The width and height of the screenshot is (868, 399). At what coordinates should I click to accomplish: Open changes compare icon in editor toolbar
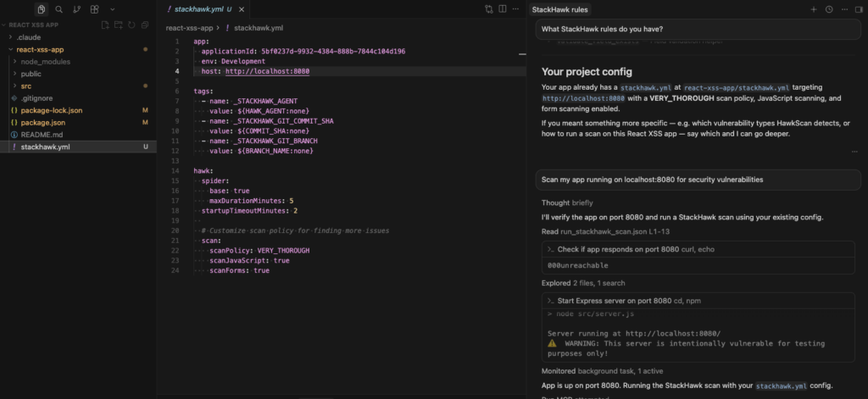pos(489,9)
